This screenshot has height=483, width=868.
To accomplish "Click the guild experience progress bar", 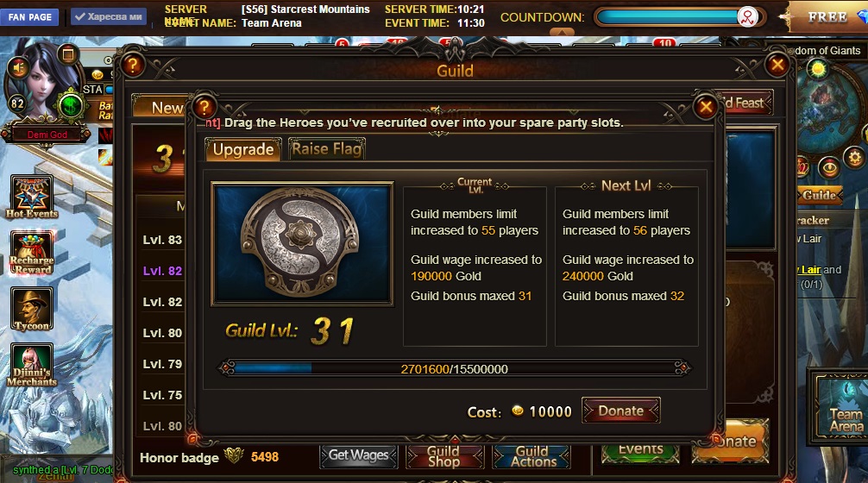I will [x=454, y=368].
